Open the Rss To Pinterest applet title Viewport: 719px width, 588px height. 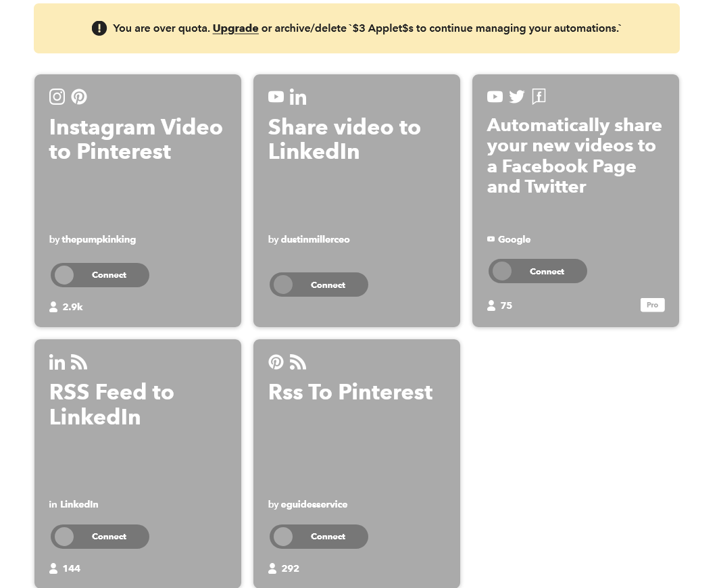point(350,392)
